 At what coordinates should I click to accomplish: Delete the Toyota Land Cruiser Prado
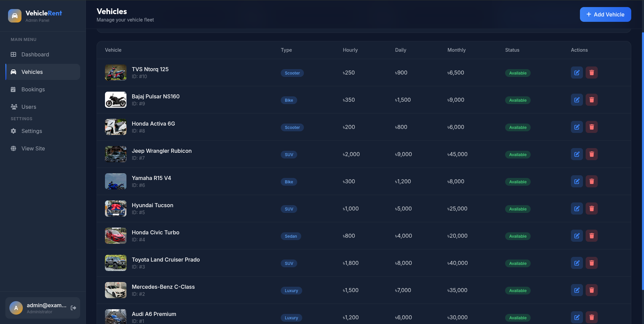tap(591, 263)
